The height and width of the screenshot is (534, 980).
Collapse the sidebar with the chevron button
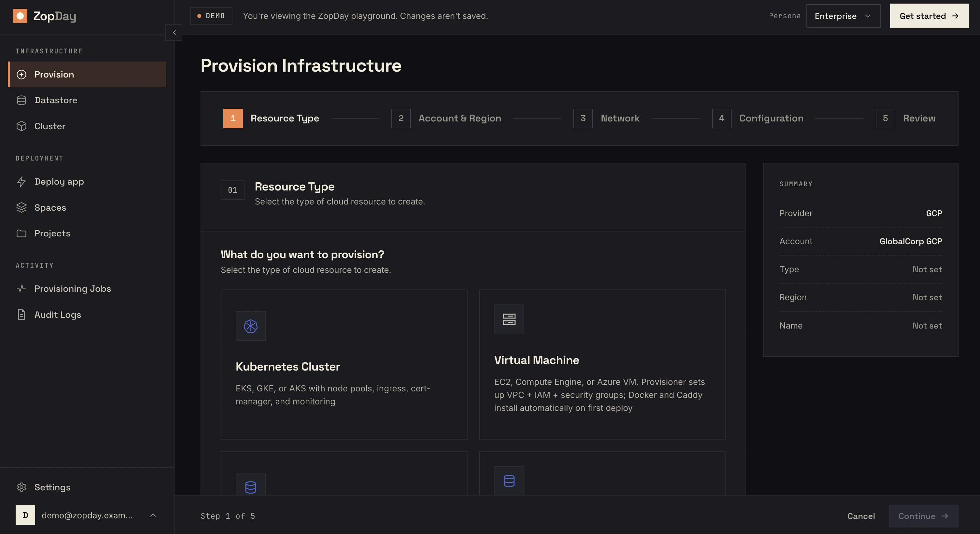click(x=174, y=33)
